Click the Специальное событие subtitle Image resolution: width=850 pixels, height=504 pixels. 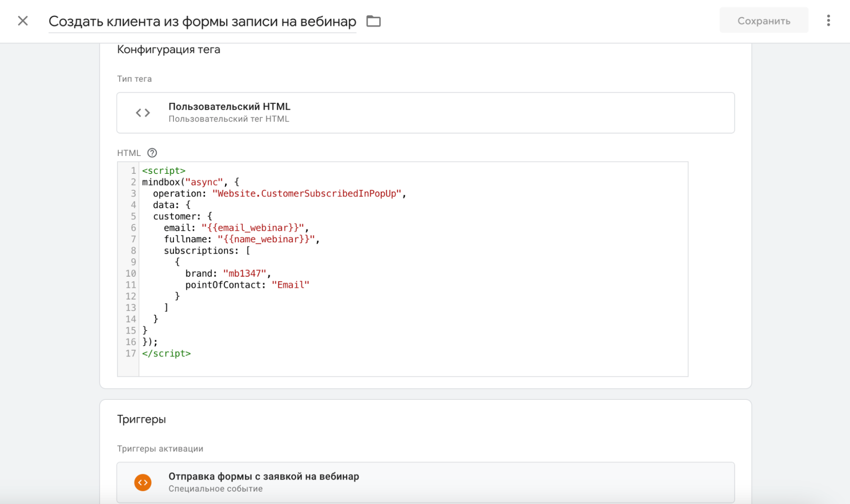coord(216,489)
